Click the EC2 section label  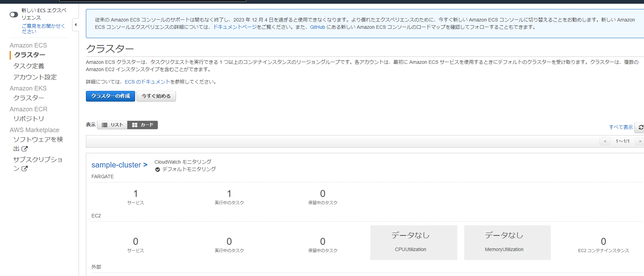(x=96, y=216)
